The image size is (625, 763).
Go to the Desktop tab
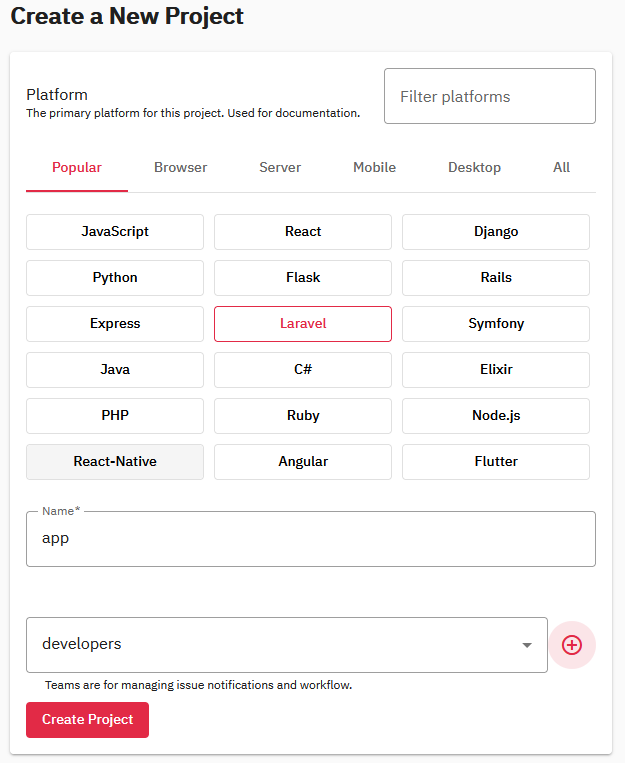tap(474, 167)
